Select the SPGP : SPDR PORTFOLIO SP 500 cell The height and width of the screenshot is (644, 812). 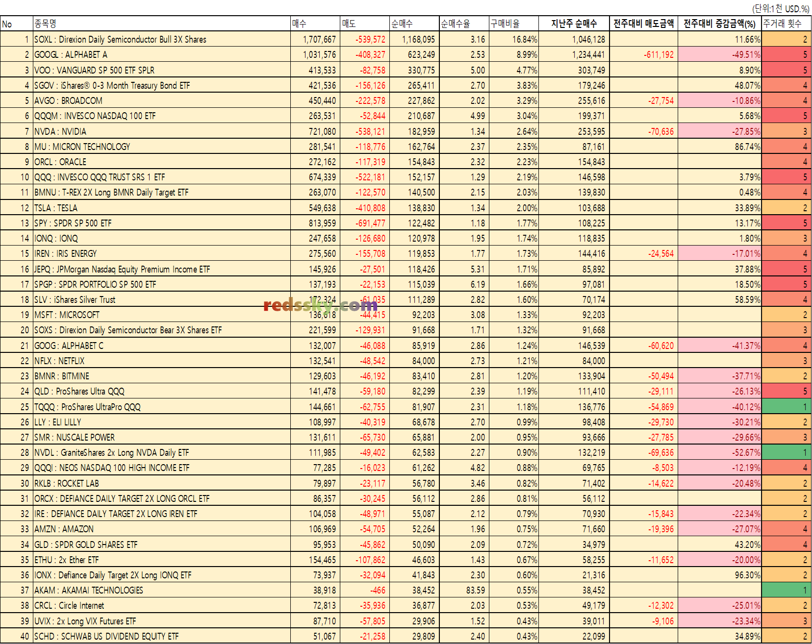(x=162, y=284)
